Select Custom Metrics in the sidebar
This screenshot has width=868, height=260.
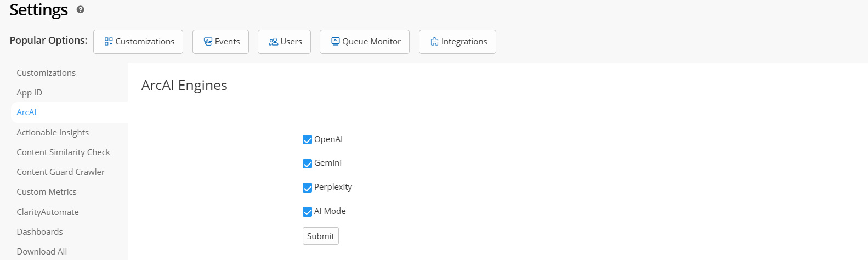[47, 191]
